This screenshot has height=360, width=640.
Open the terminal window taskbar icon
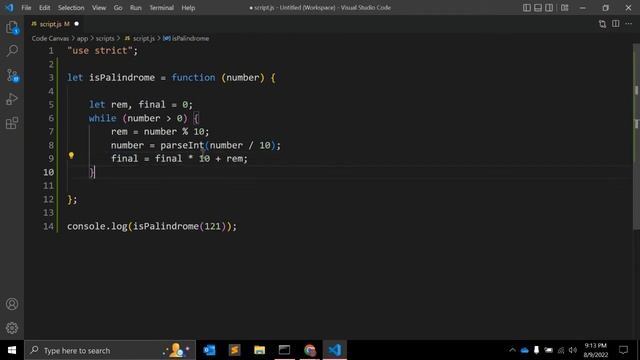click(x=284, y=350)
